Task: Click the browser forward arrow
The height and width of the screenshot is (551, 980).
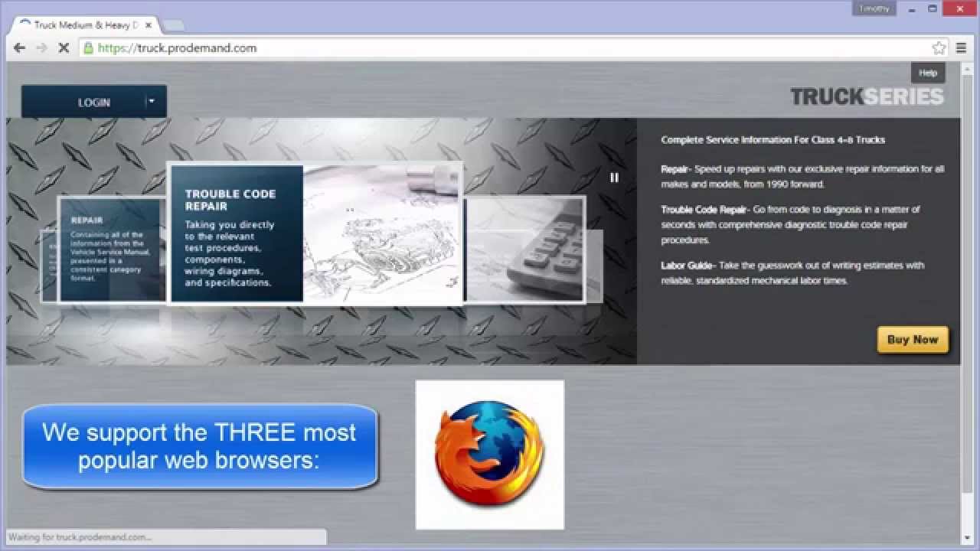Action: tap(41, 47)
